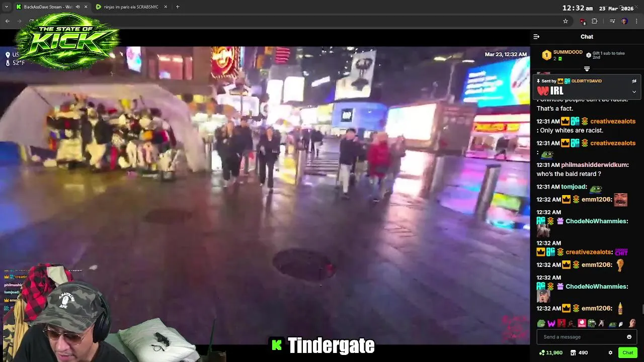The width and height of the screenshot is (644, 362).
Task: Open the emoji picker in the message box
Action: click(629, 337)
